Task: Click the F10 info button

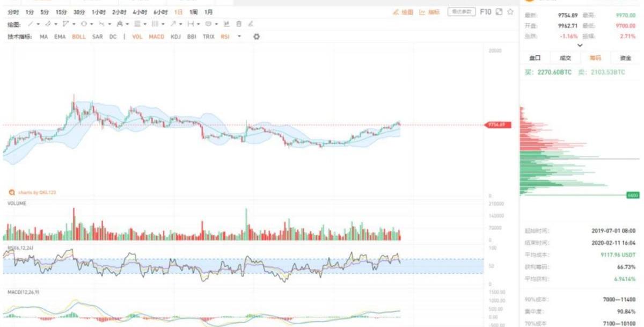Action: [x=485, y=11]
